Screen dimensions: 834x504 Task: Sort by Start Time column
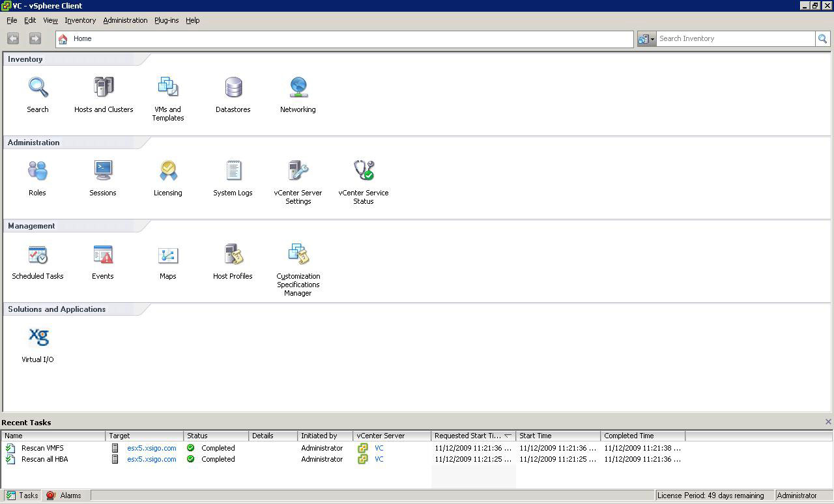pos(558,436)
